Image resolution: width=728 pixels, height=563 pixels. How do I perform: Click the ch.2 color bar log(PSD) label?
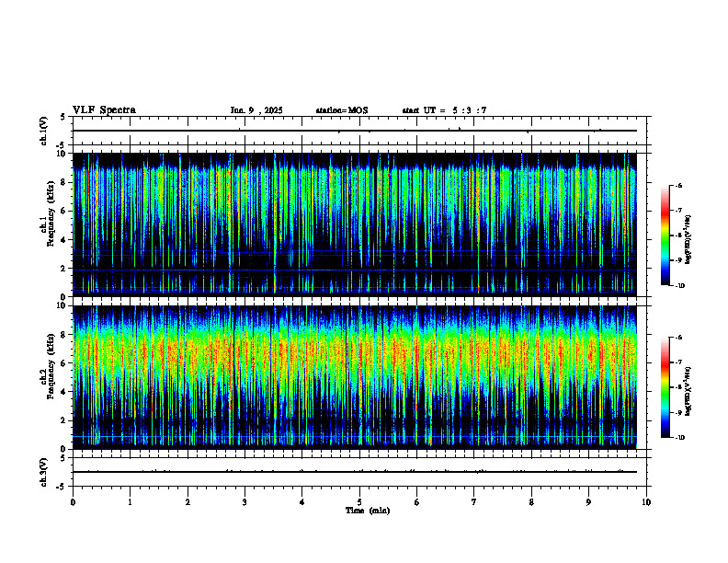[688, 392]
